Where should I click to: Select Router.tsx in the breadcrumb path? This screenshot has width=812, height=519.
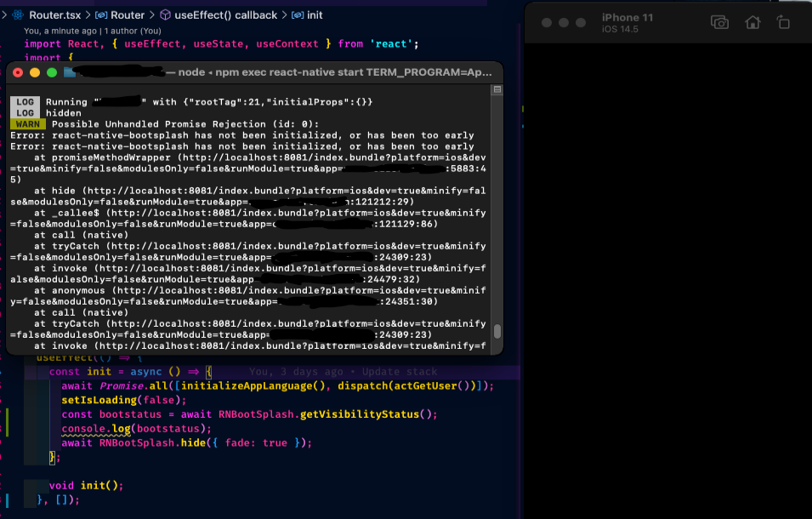54,15
